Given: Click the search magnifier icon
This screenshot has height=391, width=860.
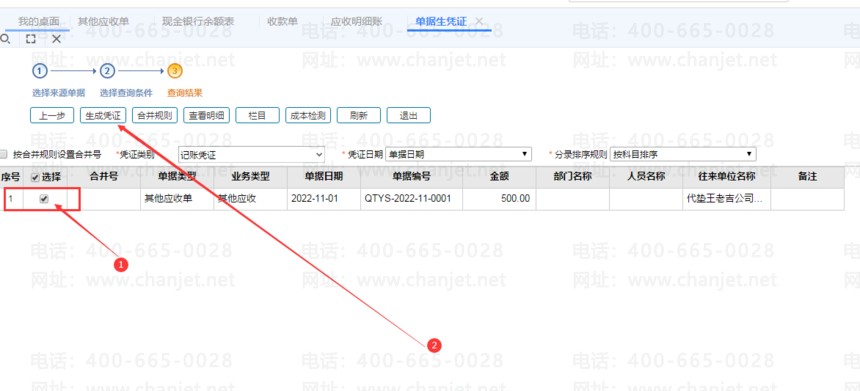Looking at the screenshot, I should pyautogui.click(x=5, y=39).
